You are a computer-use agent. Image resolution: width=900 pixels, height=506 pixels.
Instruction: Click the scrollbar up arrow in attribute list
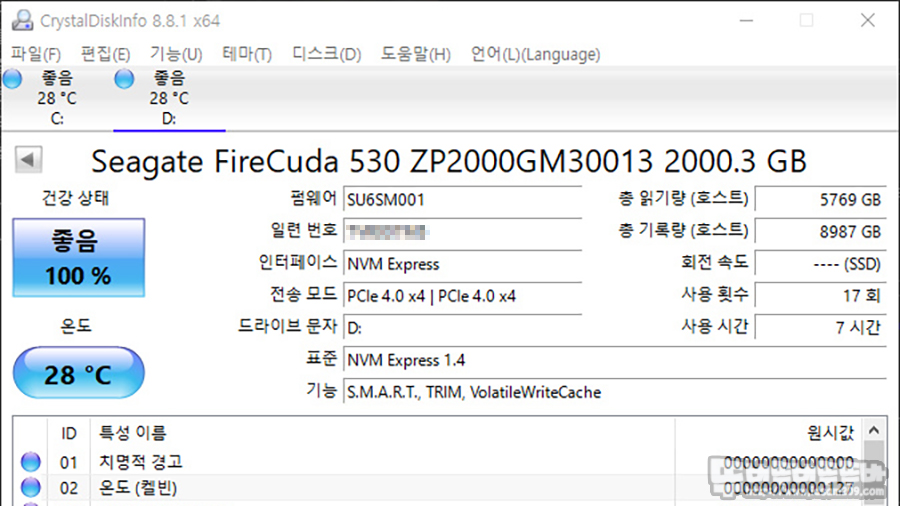tap(874, 430)
